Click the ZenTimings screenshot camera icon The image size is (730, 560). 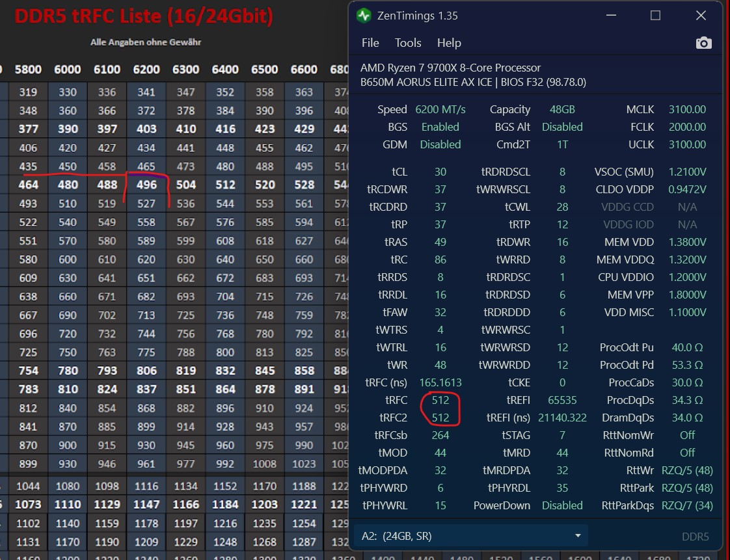pyautogui.click(x=703, y=43)
